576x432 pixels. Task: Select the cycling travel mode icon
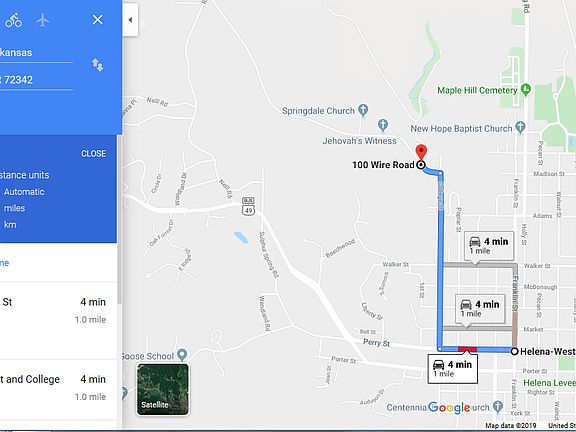(13, 20)
